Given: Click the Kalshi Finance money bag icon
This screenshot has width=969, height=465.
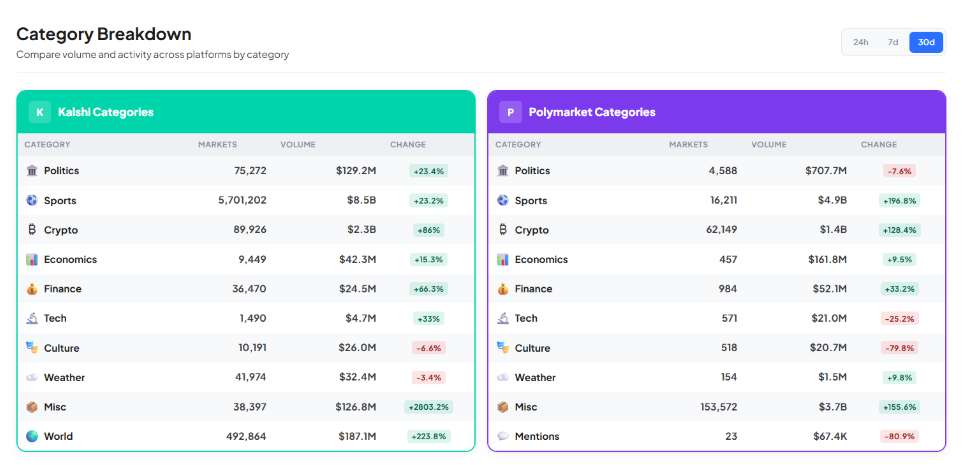Looking at the screenshot, I should [x=32, y=289].
